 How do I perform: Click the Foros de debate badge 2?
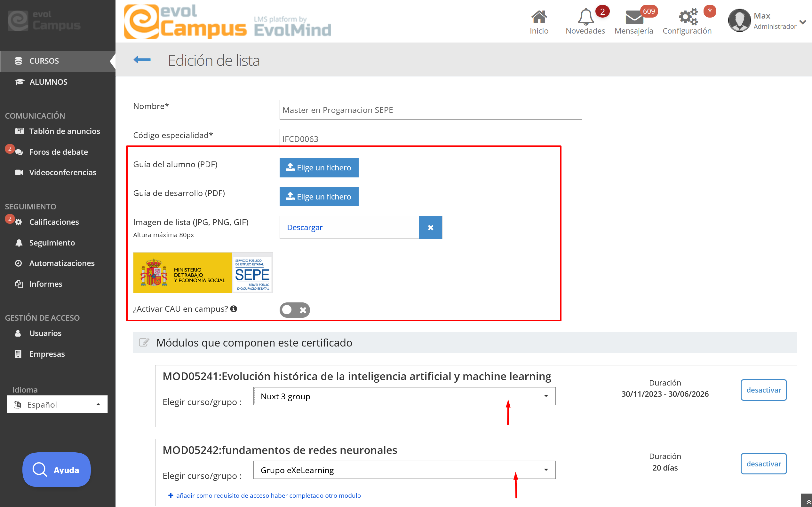point(10,149)
